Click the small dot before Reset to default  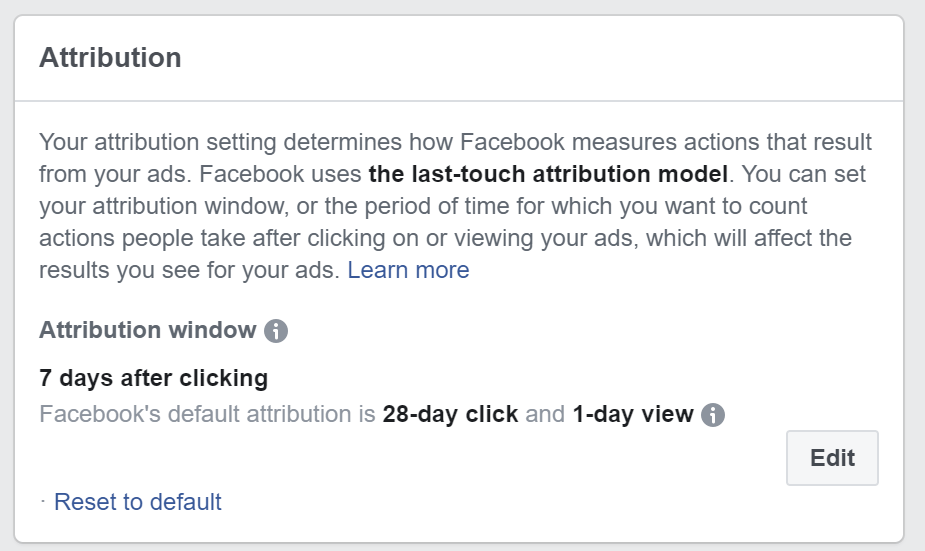[x=43, y=501]
